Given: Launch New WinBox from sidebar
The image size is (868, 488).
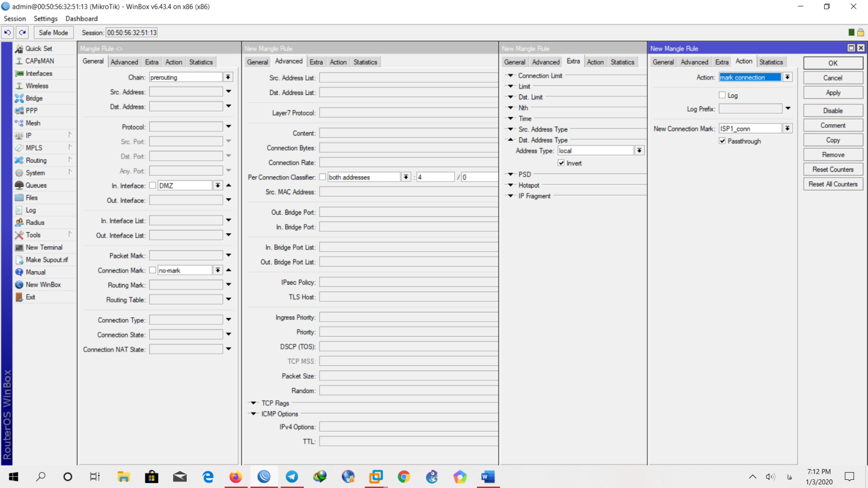Looking at the screenshot, I should [43, 285].
